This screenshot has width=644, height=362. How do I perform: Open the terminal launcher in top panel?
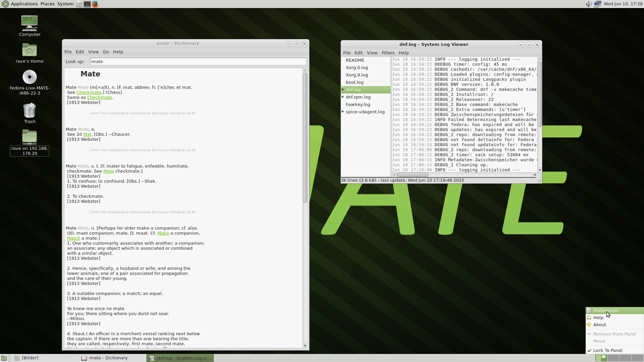point(87,4)
